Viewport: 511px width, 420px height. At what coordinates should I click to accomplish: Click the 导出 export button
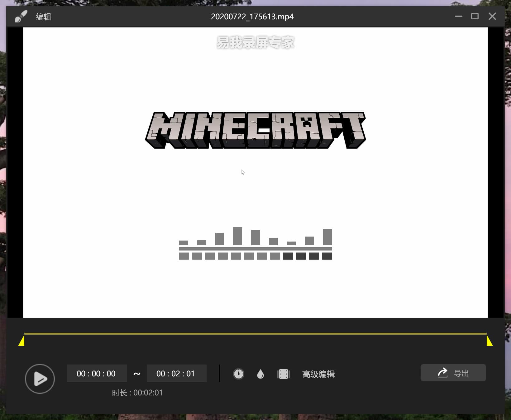453,373
